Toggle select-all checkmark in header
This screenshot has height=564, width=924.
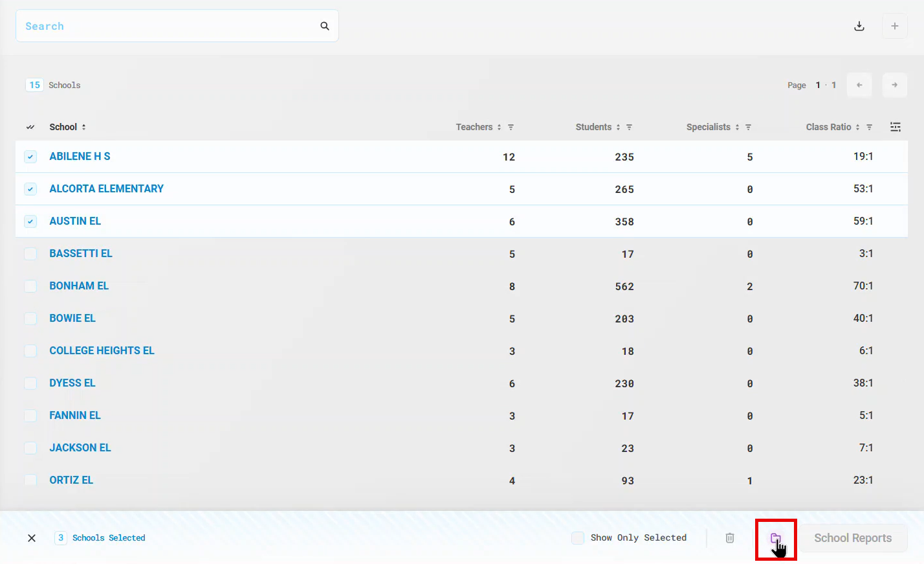(30, 128)
